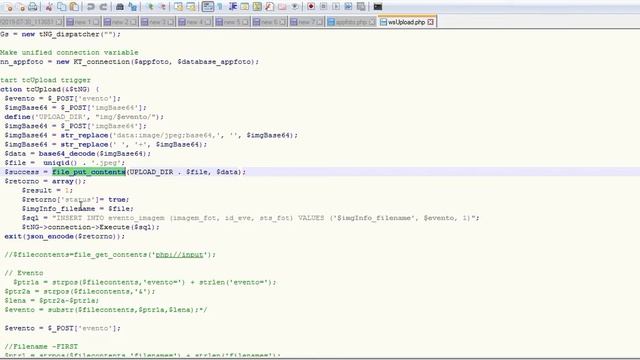The height and width of the screenshot is (360, 640).
Task: Click the synchronize vertical scrolling icon
Action: pyautogui.click(x=178, y=7)
